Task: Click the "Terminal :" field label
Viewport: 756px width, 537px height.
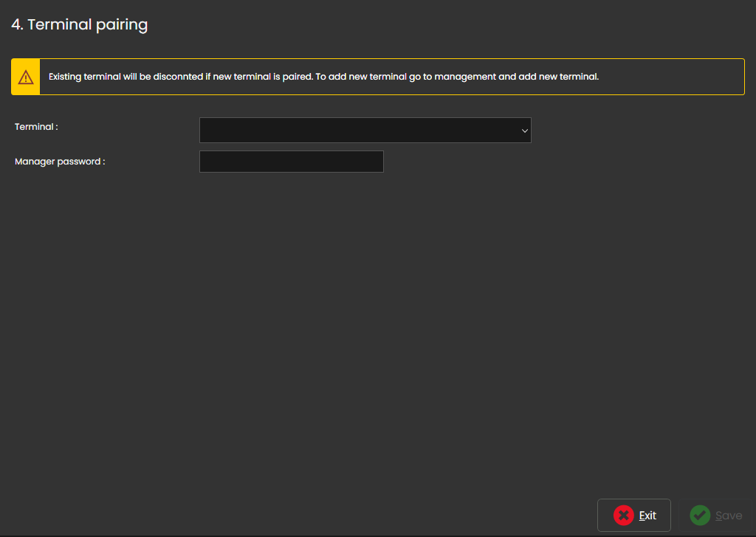Action: coord(36,127)
